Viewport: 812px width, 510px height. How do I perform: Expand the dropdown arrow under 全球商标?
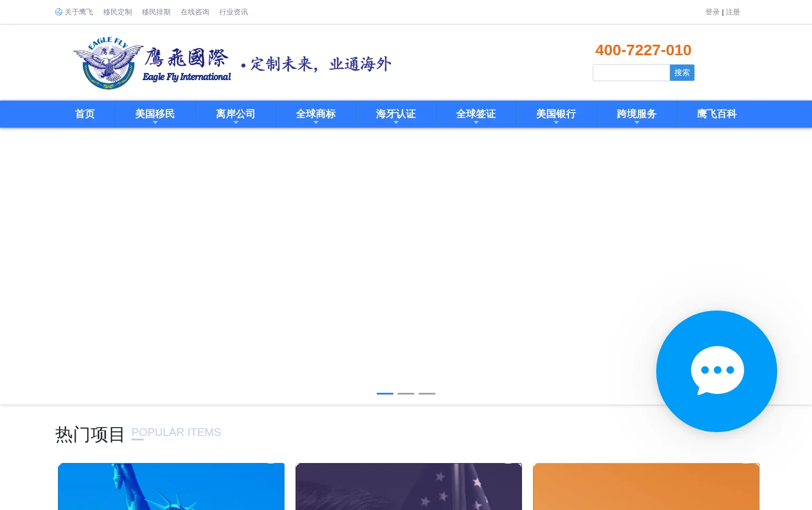316,123
